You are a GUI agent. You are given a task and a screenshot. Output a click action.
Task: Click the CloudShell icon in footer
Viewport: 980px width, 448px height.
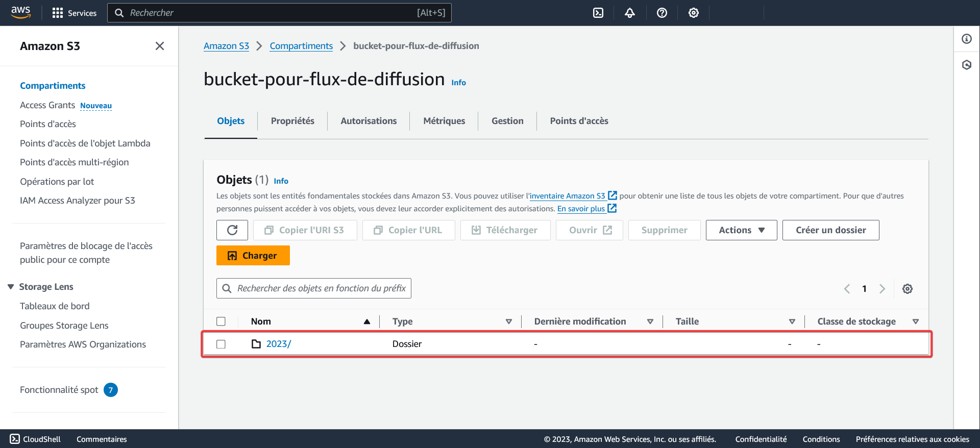[15, 439]
